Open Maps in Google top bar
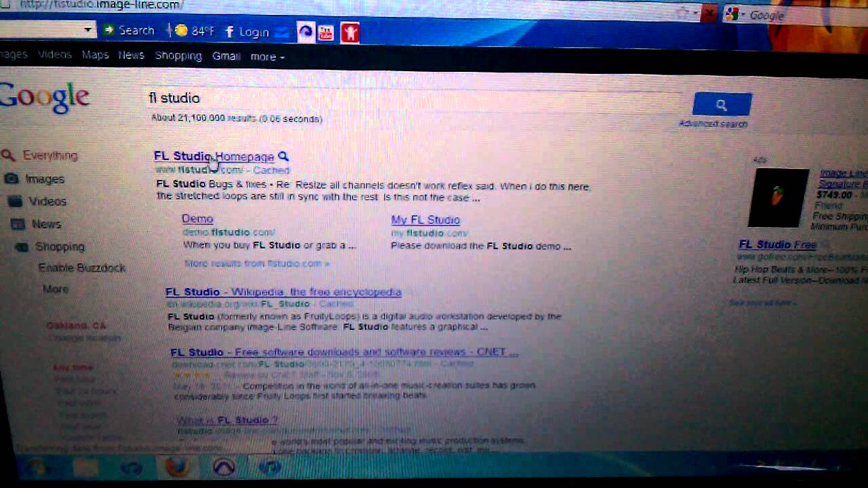The height and width of the screenshot is (488, 868). tap(95, 55)
